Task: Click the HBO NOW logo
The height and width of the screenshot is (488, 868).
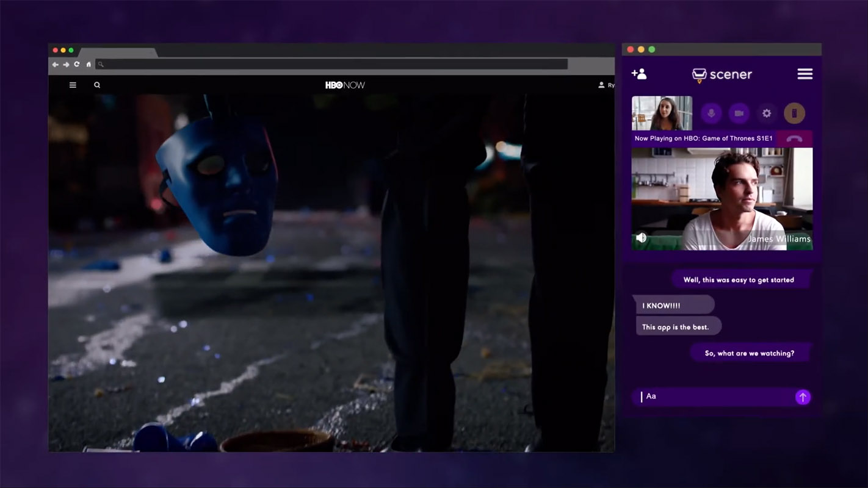Action: point(345,85)
